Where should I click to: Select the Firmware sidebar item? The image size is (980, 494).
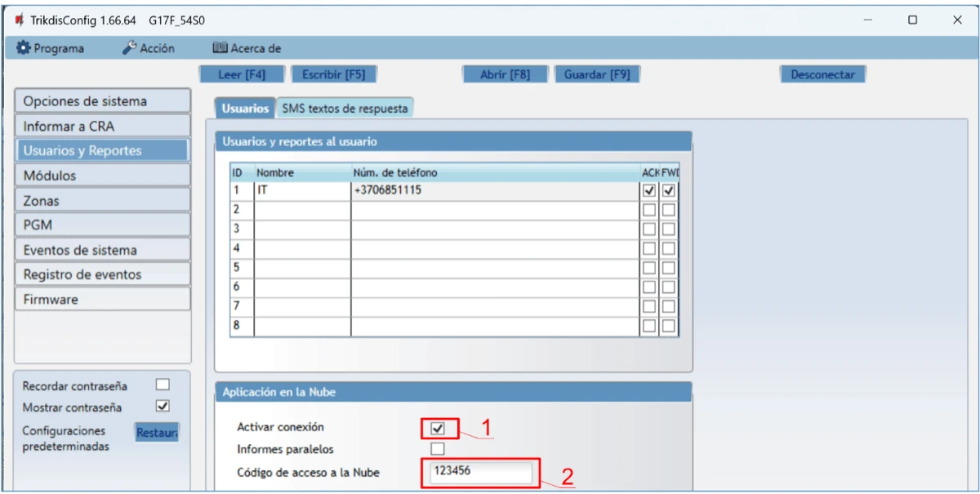[x=102, y=299]
